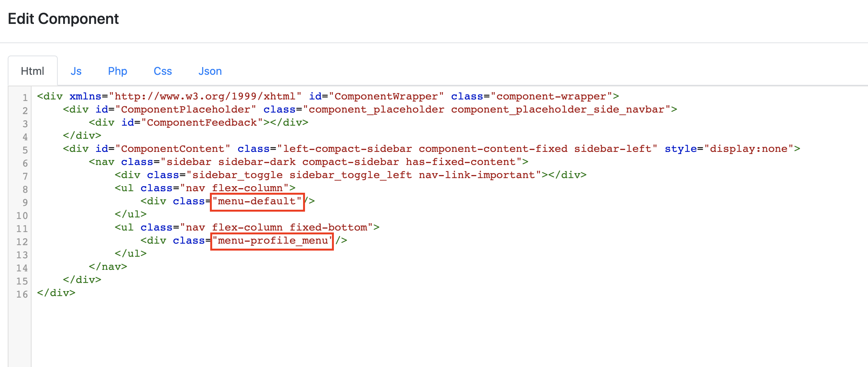This screenshot has width=868, height=367.
Task: Click the "ComponentFeedback" id value
Action: (x=202, y=123)
